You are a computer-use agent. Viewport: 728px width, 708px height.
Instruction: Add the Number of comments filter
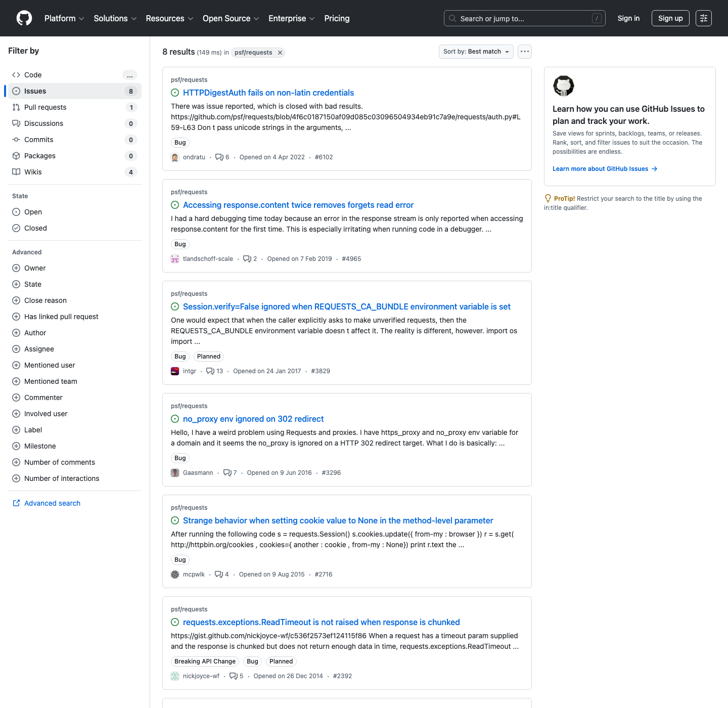pos(75,462)
